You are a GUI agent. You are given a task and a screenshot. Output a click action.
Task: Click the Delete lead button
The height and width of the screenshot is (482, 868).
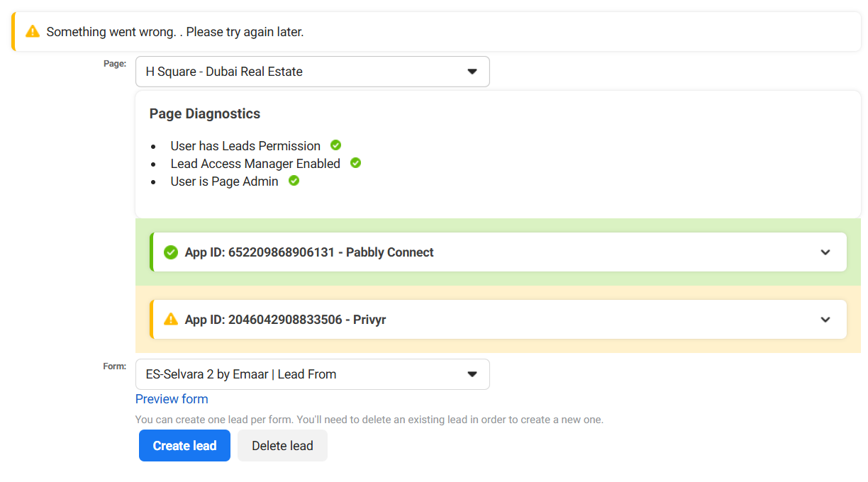282,446
